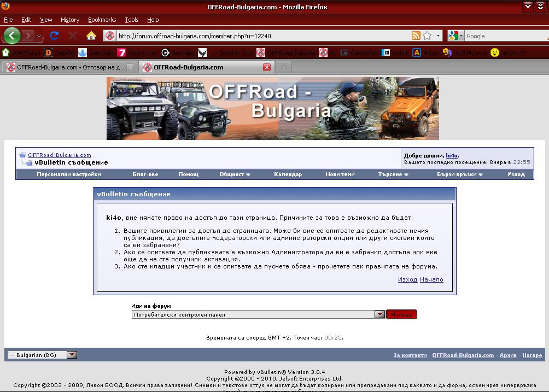The height and width of the screenshot is (392, 549).
Task: Click the red Напред button
Action: coord(401,315)
